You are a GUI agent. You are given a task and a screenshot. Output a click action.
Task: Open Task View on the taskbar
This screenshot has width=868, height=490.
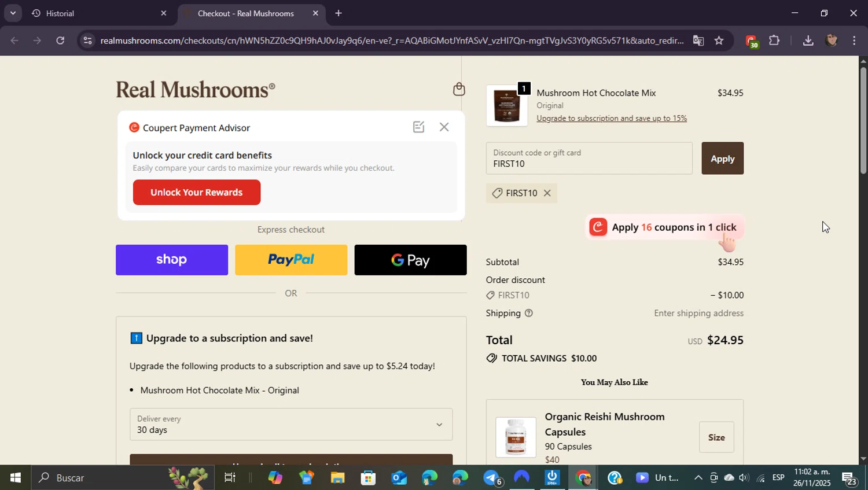coord(230,478)
